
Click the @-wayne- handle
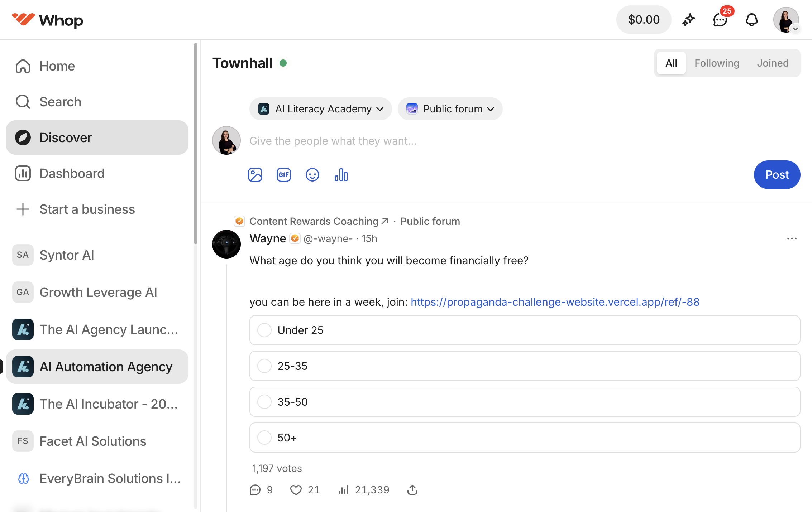click(328, 238)
